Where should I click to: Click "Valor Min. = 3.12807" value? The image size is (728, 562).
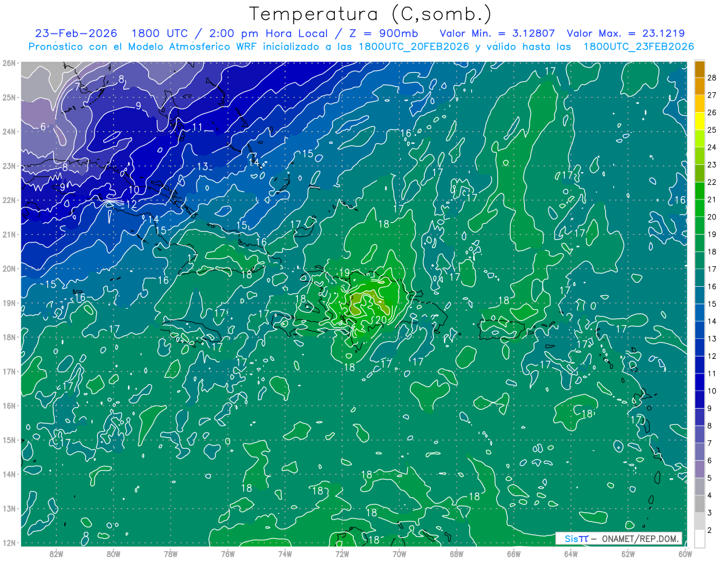click(x=497, y=33)
